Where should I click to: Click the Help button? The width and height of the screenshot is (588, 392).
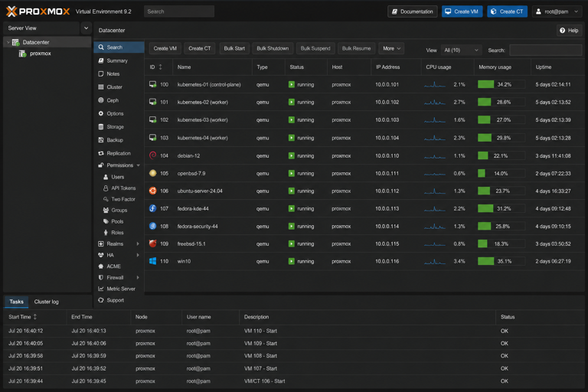pyautogui.click(x=570, y=31)
